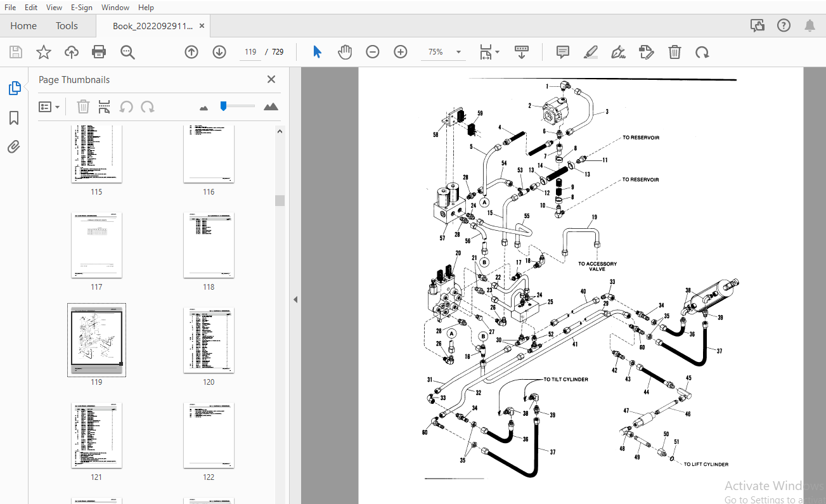Screen dimensions: 826x504
Task: Open the Window menu
Action: point(115,7)
